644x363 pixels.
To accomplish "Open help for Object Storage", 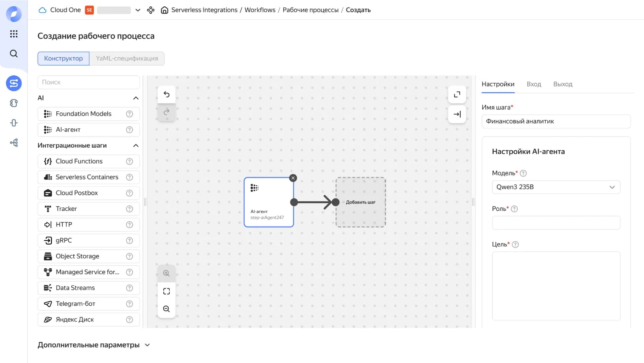I will click(129, 256).
